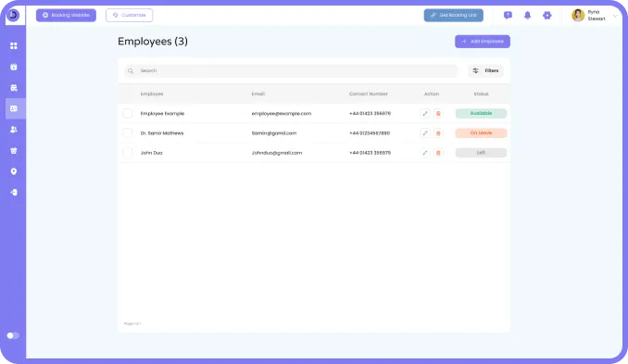
Task: Click the Email column header
Action: pos(257,94)
